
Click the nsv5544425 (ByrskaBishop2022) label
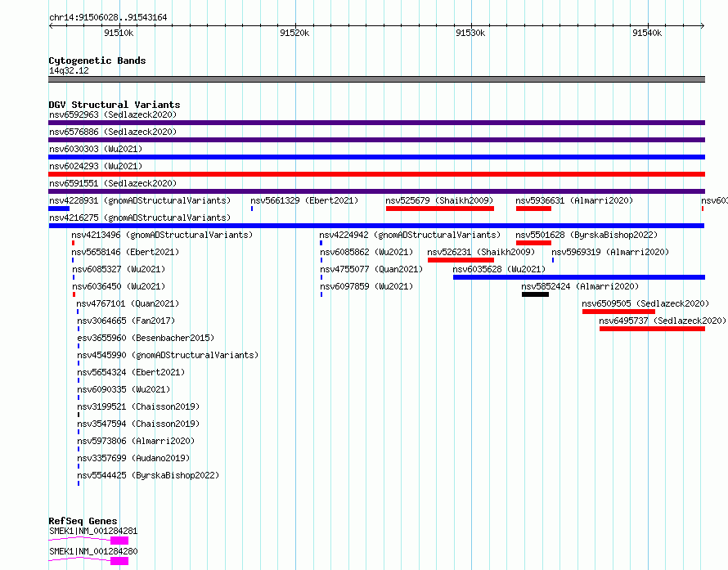point(148,475)
